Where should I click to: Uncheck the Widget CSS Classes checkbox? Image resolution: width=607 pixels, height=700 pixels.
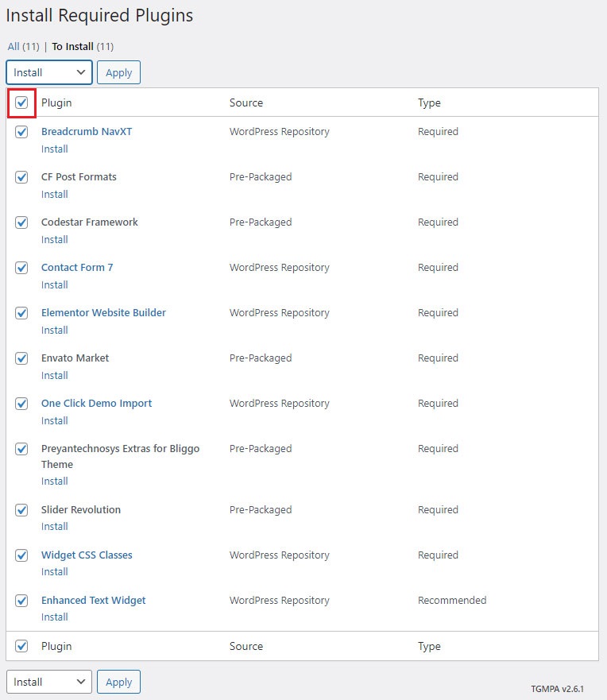(x=21, y=555)
